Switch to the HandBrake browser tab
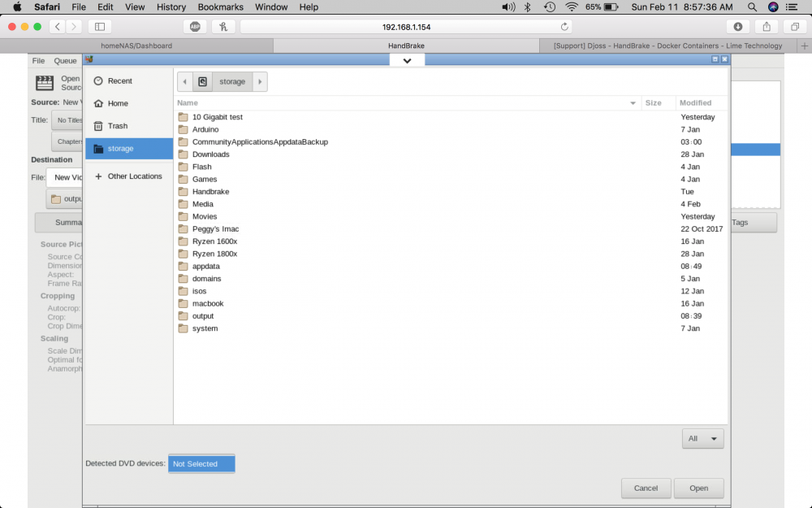The height and width of the screenshot is (508, 812). point(406,46)
